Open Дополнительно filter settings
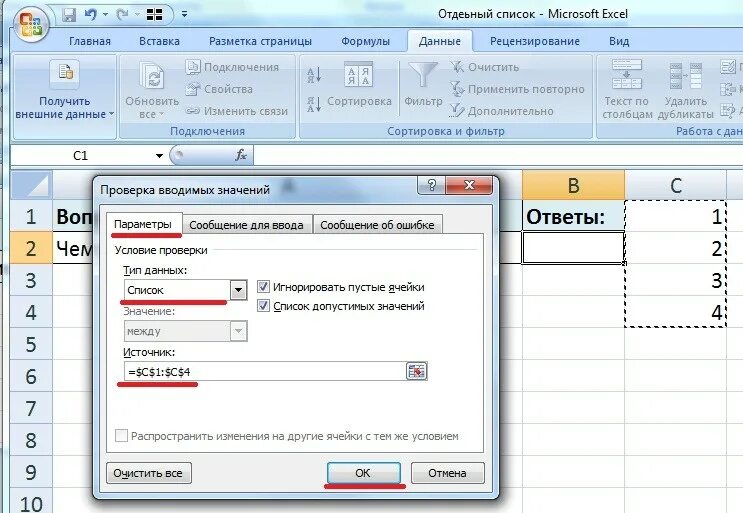 pyautogui.click(x=501, y=111)
